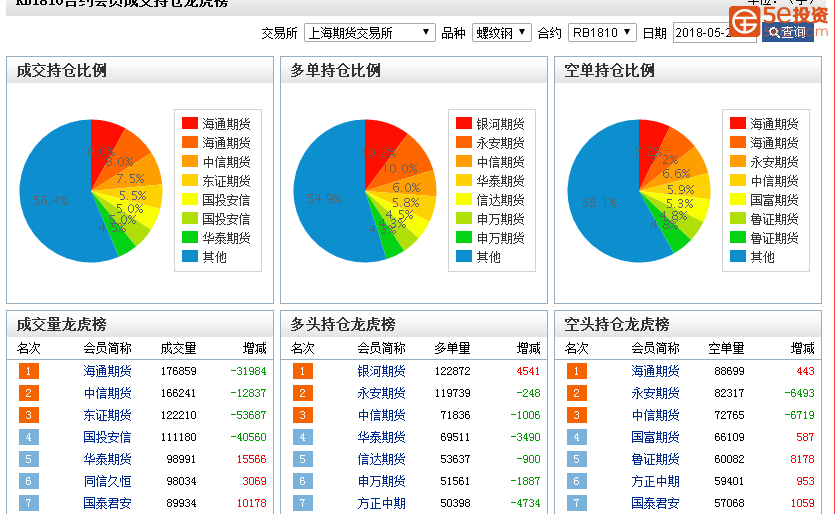Screen dimensions: 836x514
Task: Click rank 3 badge in 多头持仓龙虎榜
Action: [303, 415]
